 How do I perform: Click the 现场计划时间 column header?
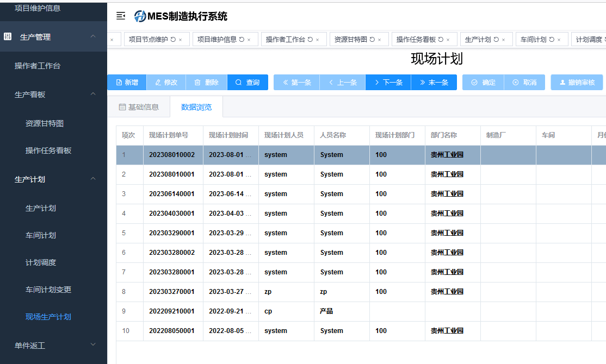[231, 135]
